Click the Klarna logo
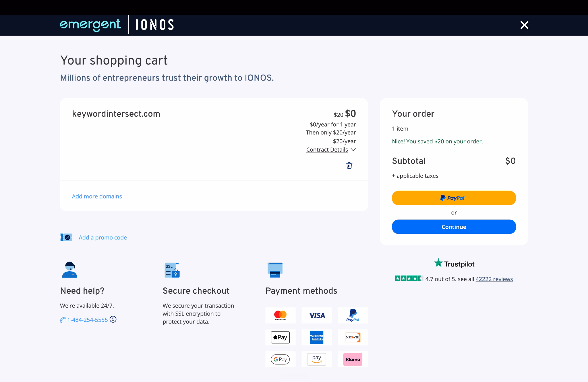 (x=353, y=359)
